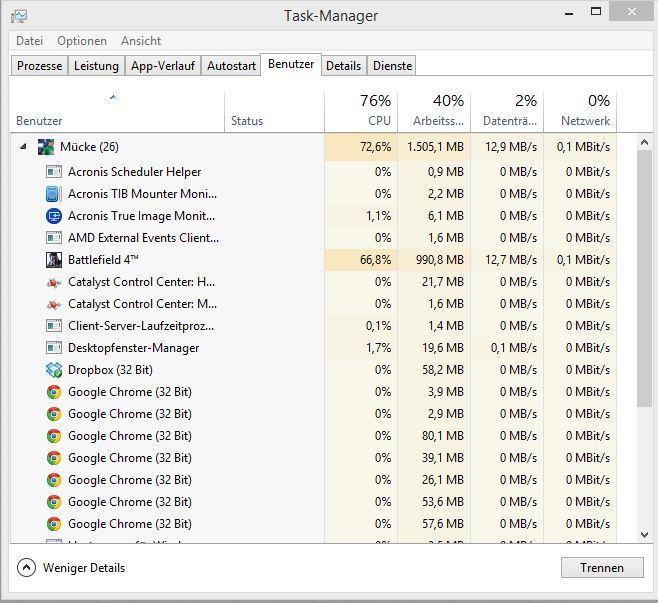Click the 990,8 MB memory value
This screenshot has height=603, width=658.
440,260
